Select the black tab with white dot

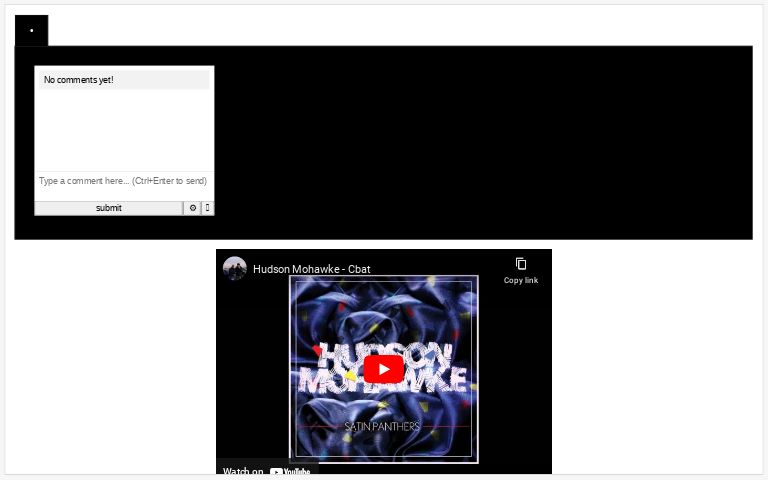pyautogui.click(x=31, y=31)
